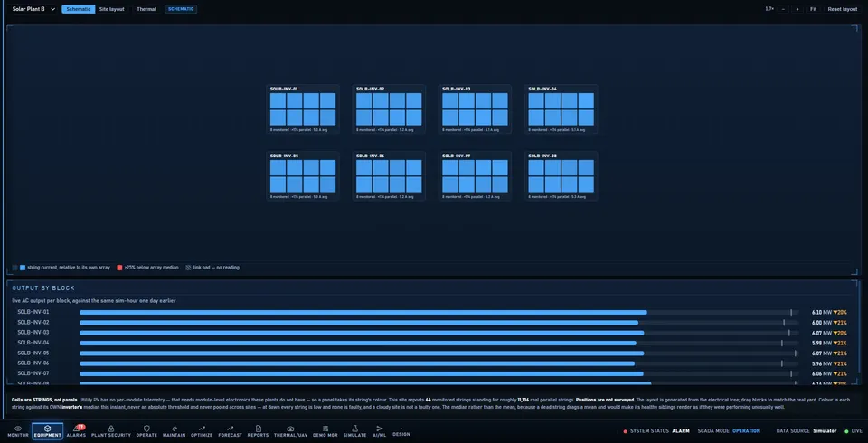Screen dimensions: 868x443
Task: Select the SOLB-INV-06 array block
Action: pos(389,176)
